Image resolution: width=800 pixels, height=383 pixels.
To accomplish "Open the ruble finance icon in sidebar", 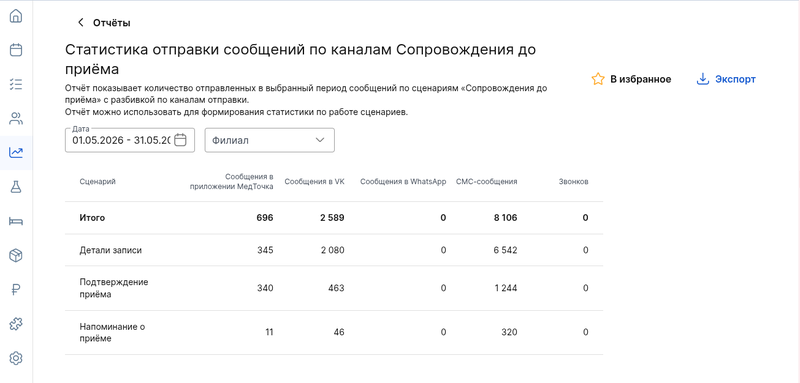I will coord(16,290).
